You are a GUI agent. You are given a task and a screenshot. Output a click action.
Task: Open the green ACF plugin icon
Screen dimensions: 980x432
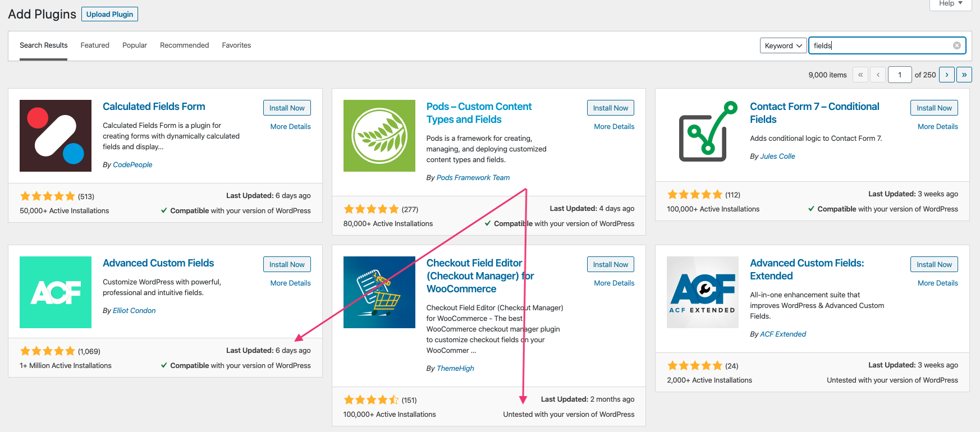click(x=56, y=292)
